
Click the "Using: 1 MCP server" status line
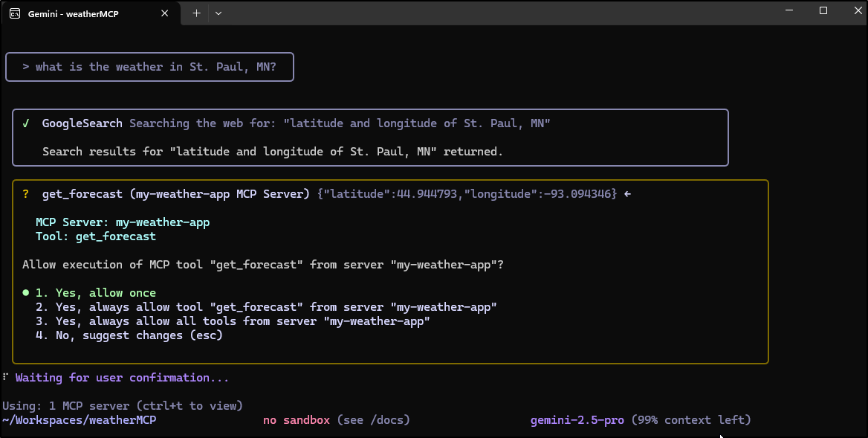(x=123, y=406)
